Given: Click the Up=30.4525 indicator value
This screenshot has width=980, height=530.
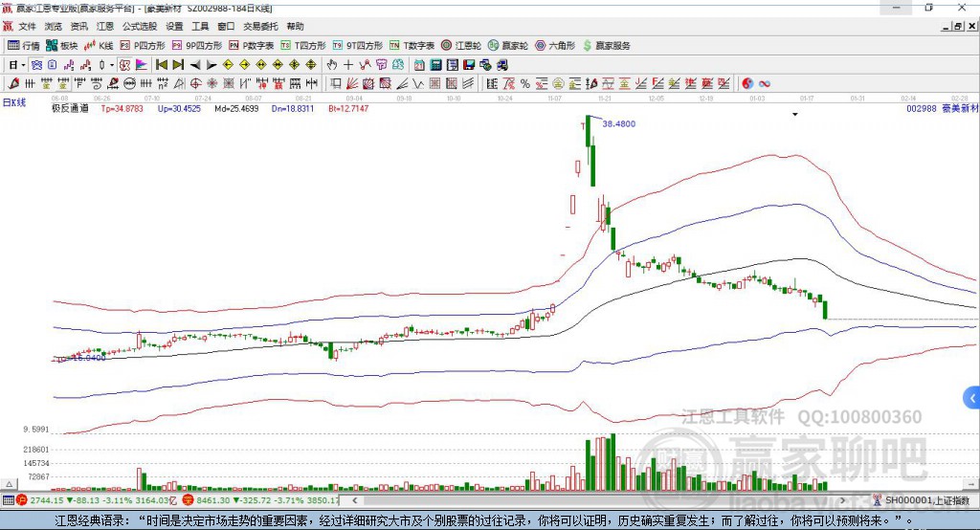Looking at the screenshot, I should [179, 108].
